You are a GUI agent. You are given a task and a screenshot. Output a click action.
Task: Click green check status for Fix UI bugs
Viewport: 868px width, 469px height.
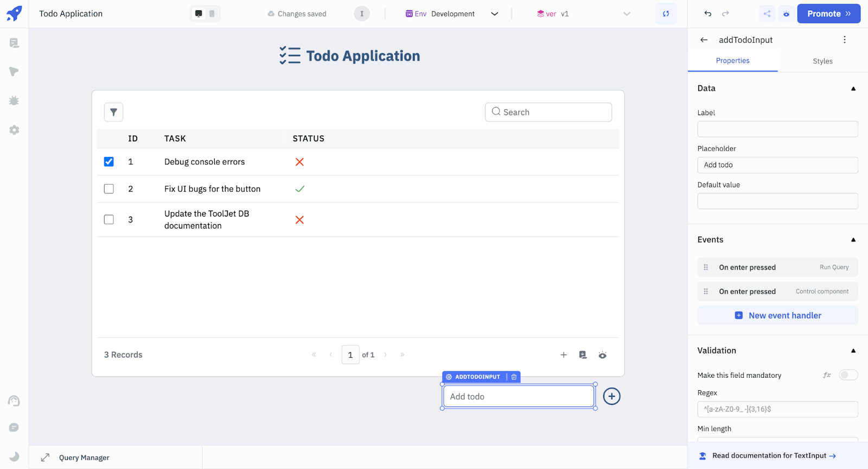(x=299, y=189)
